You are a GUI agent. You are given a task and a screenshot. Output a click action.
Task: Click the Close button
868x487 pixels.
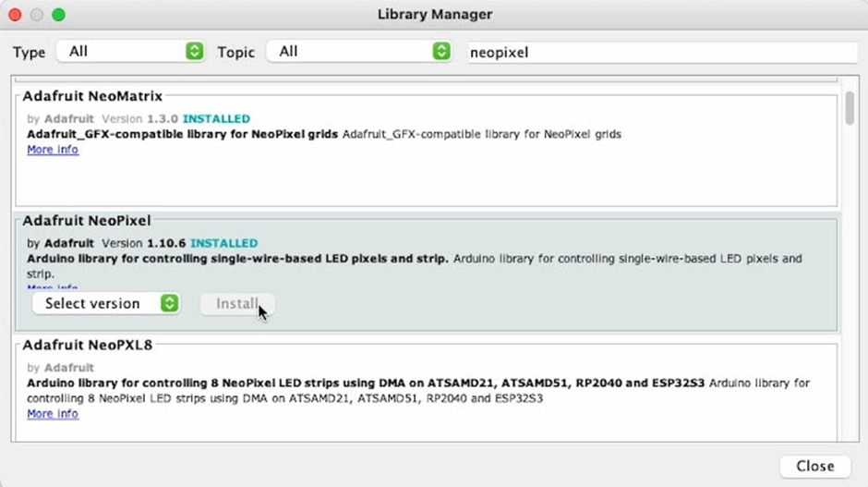coord(814,466)
